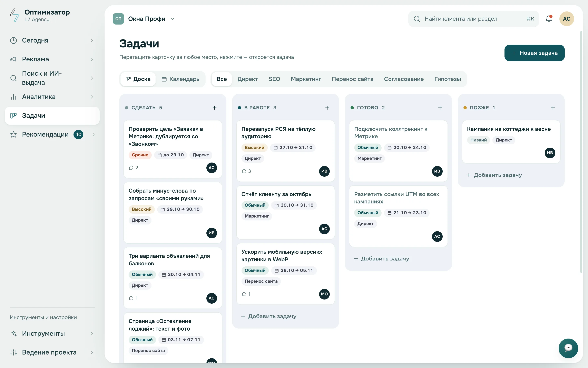588x368 pixels.
Task: Select the Доска view tab
Action: tap(138, 79)
